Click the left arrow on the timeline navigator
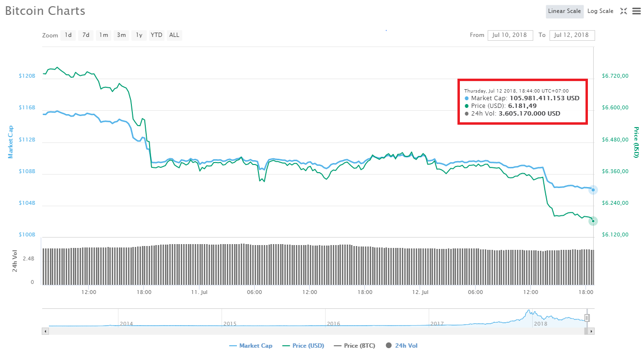Screen dimensions: 644x352 (x=45, y=331)
